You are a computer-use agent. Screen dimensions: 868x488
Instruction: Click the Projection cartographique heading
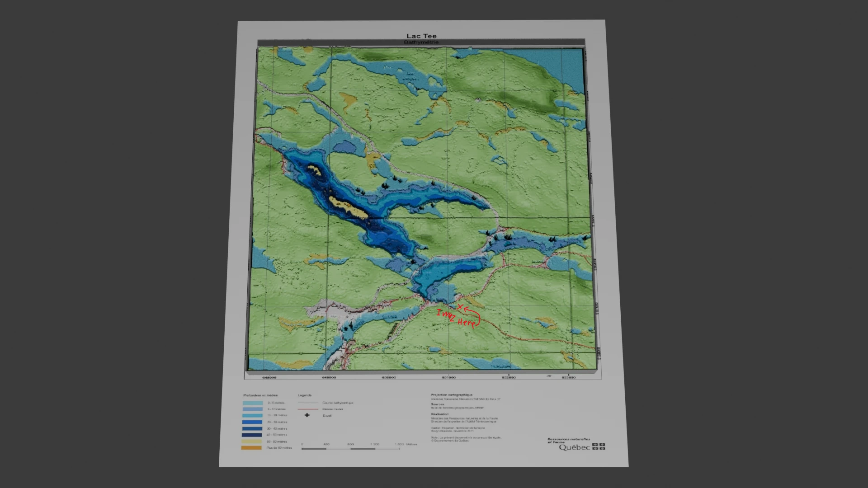click(x=451, y=394)
